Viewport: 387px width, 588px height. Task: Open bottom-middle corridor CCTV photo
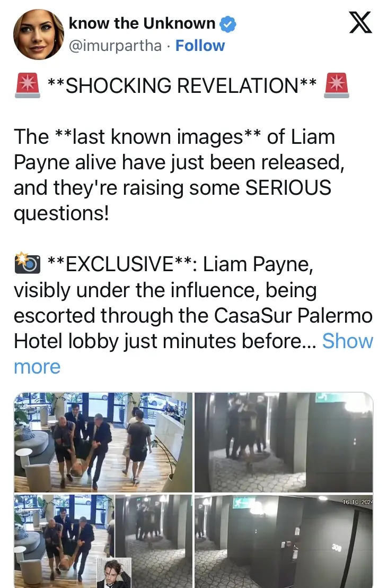tap(154, 541)
